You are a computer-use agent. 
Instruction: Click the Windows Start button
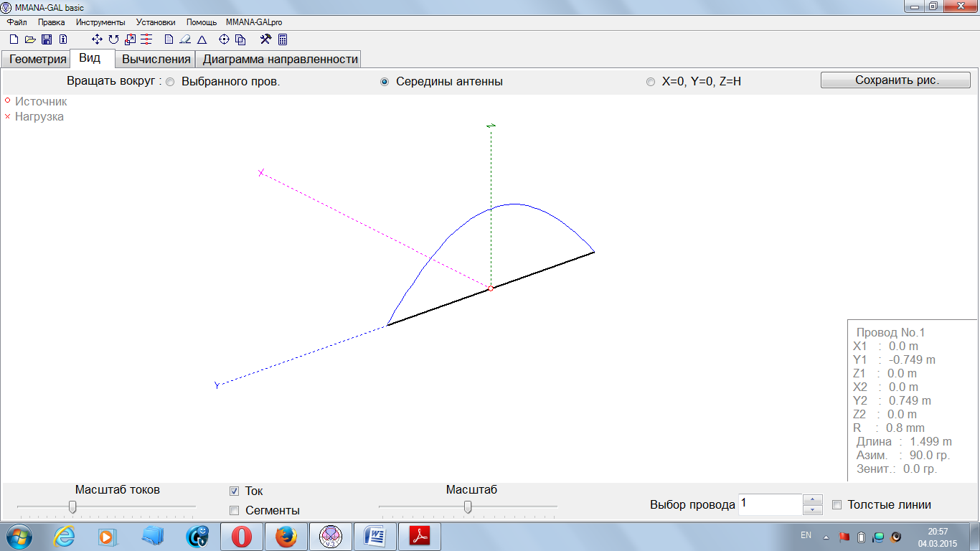tap(19, 536)
